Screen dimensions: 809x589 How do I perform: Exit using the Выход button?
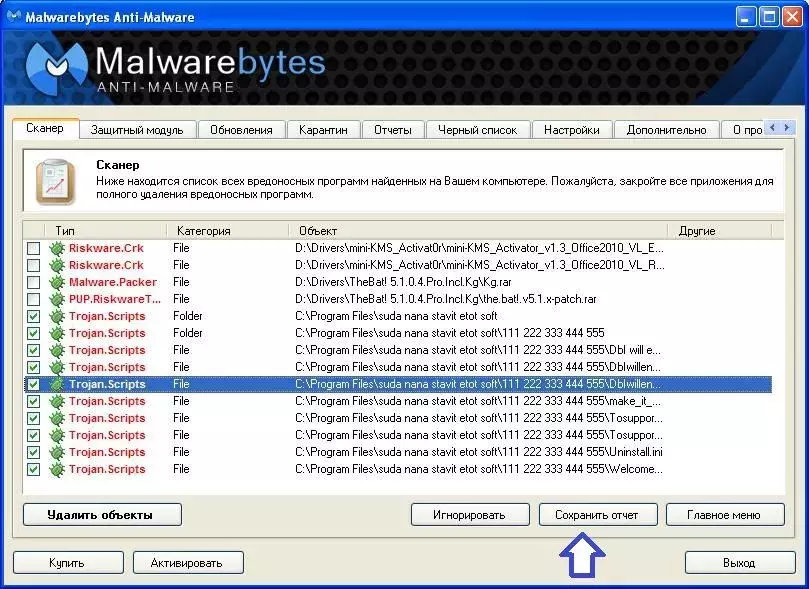click(x=740, y=563)
